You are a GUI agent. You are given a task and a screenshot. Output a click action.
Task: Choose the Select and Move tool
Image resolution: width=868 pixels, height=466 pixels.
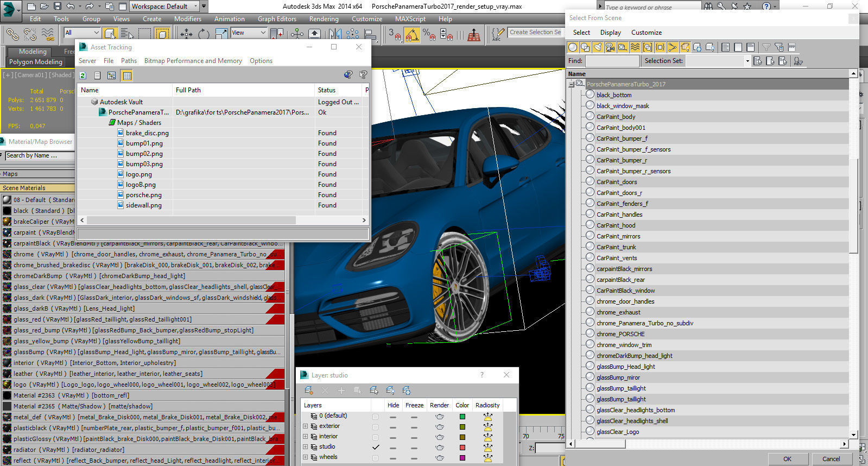pyautogui.click(x=186, y=34)
